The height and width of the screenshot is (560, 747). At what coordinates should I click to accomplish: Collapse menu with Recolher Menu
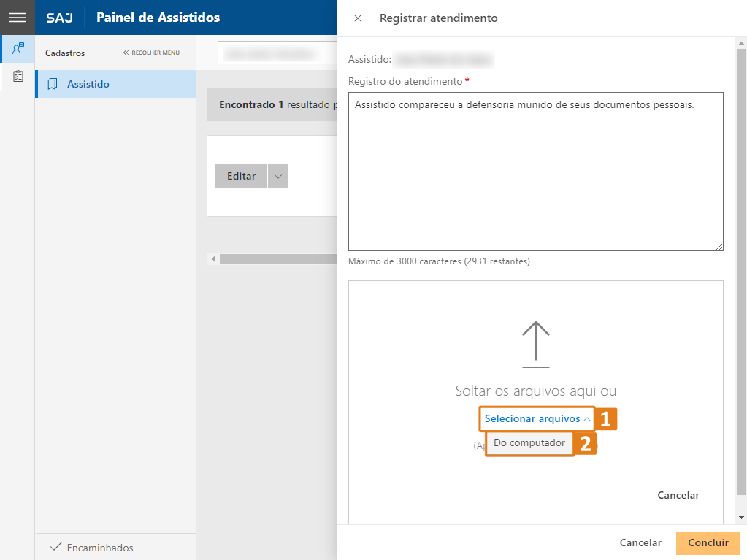(151, 53)
